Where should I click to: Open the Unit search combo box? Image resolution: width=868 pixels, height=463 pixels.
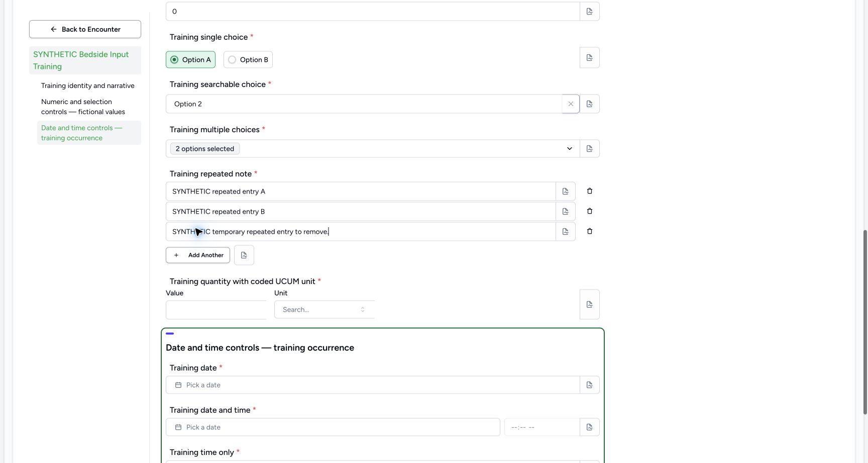(324, 310)
